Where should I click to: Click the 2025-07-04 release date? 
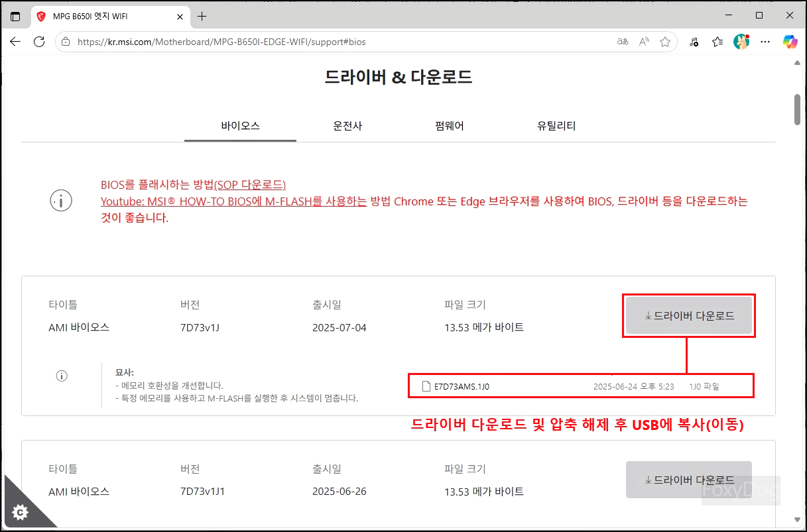[340, 327]
